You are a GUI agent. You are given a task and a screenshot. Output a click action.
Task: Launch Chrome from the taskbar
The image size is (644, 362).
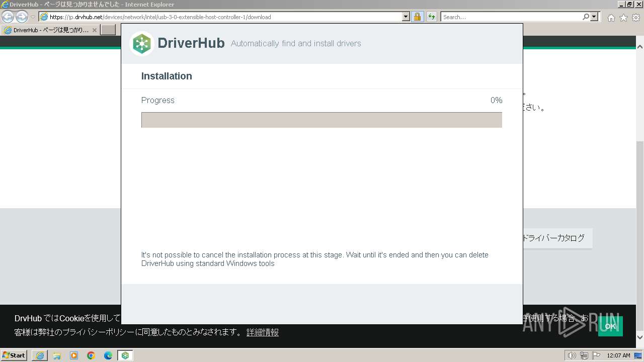click(91, 355)
